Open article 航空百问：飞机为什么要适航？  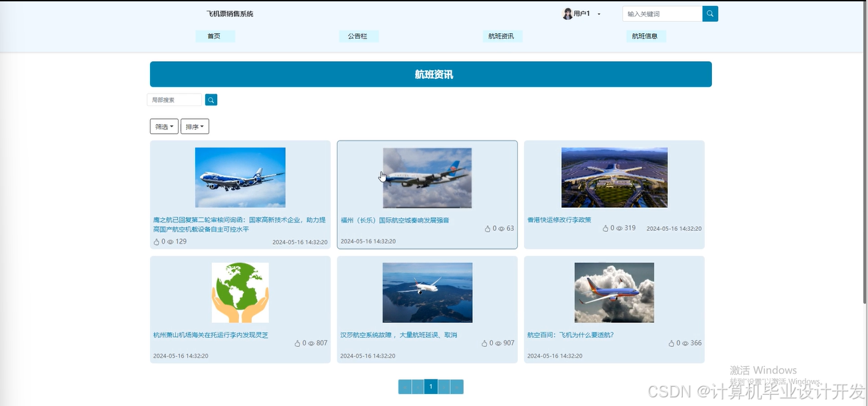570,335
